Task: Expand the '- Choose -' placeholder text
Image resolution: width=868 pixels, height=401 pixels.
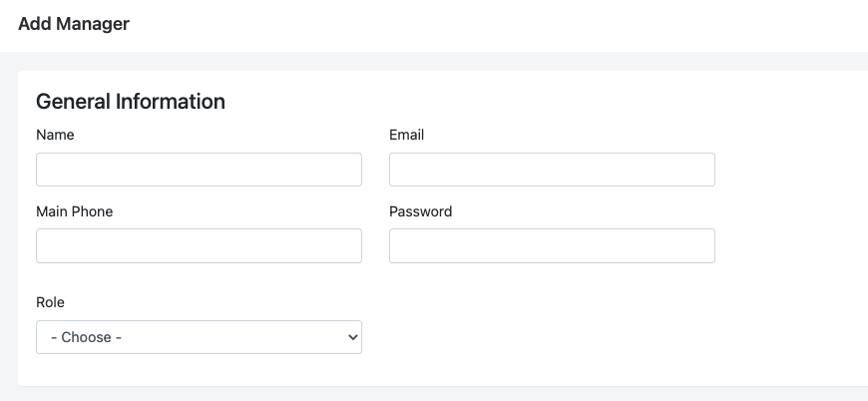Action: click(x=92, y=337)
